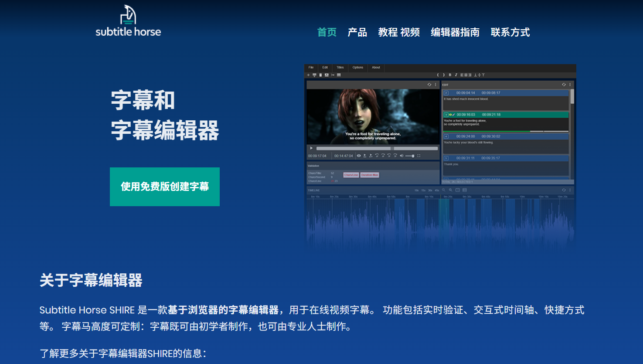Click the 使用免费版创建字幕 button
Screen dimensions: 643x364
pyautogui.click(x=165, y=187)
